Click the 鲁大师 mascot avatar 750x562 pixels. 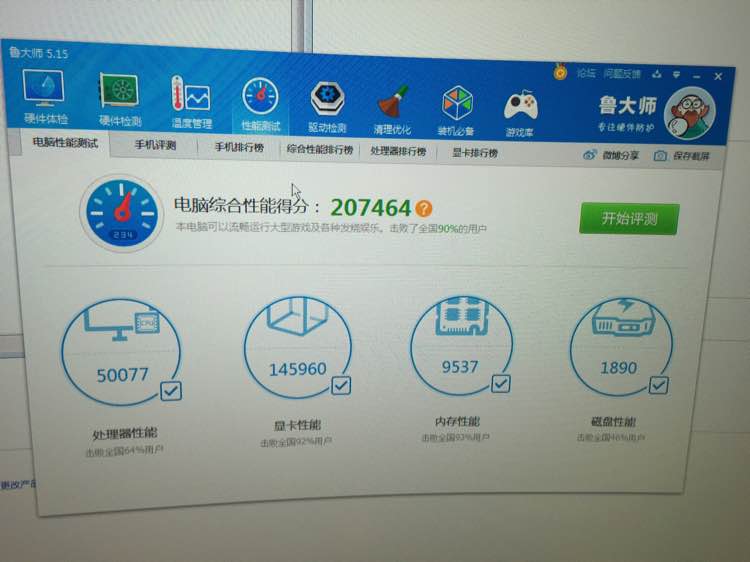[689, 113]
